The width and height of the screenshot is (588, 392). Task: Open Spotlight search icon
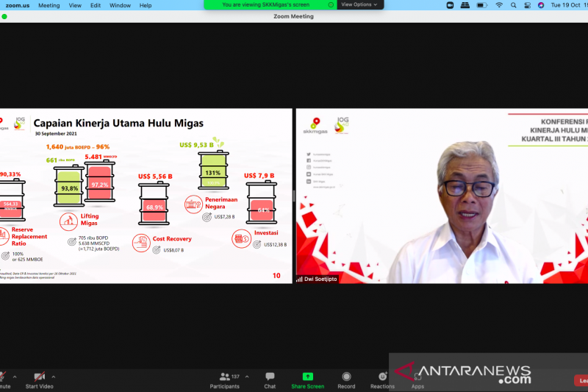click(x=513, y=5)
